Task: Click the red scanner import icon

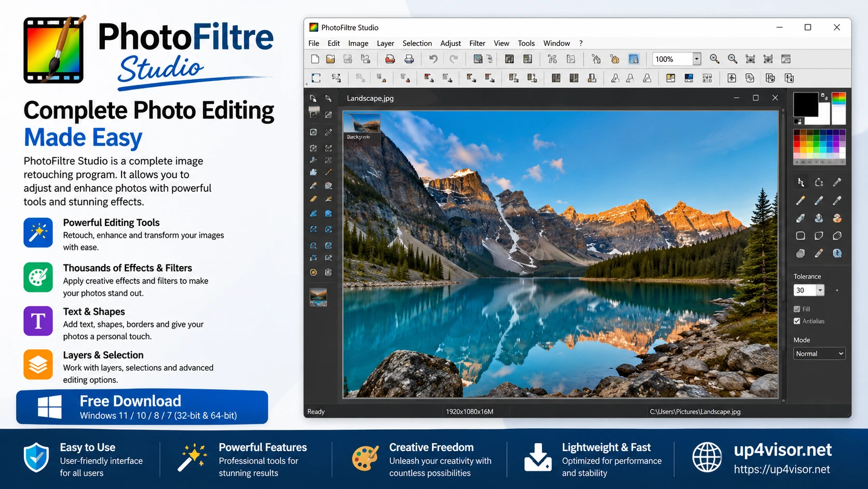Action: pyautogui.click(x=390, y=59)
